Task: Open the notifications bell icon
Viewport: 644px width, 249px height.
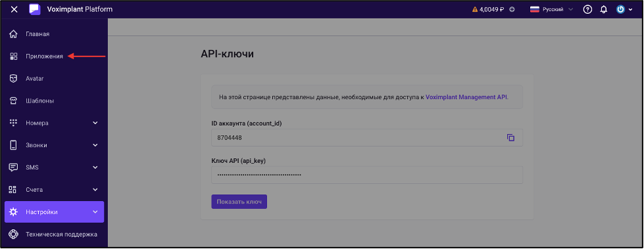Action: tap(604, 9)
